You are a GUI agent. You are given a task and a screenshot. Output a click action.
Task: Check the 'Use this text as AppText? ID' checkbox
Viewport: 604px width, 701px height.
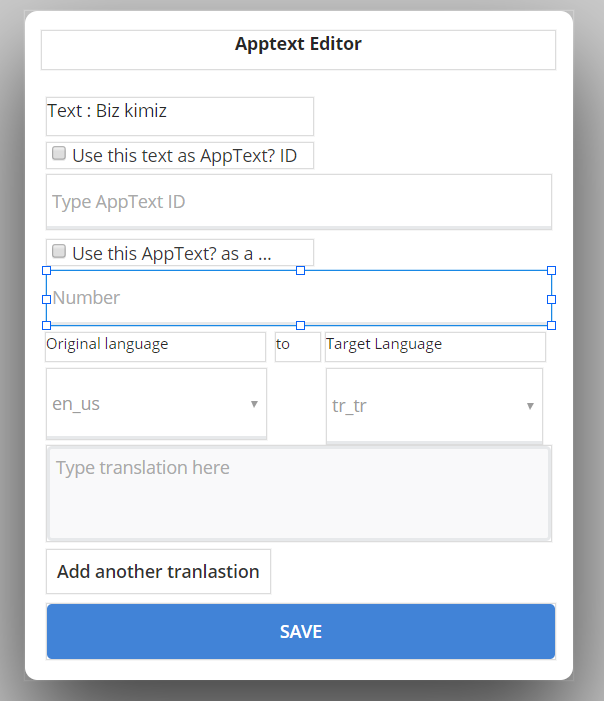[60, 155]
